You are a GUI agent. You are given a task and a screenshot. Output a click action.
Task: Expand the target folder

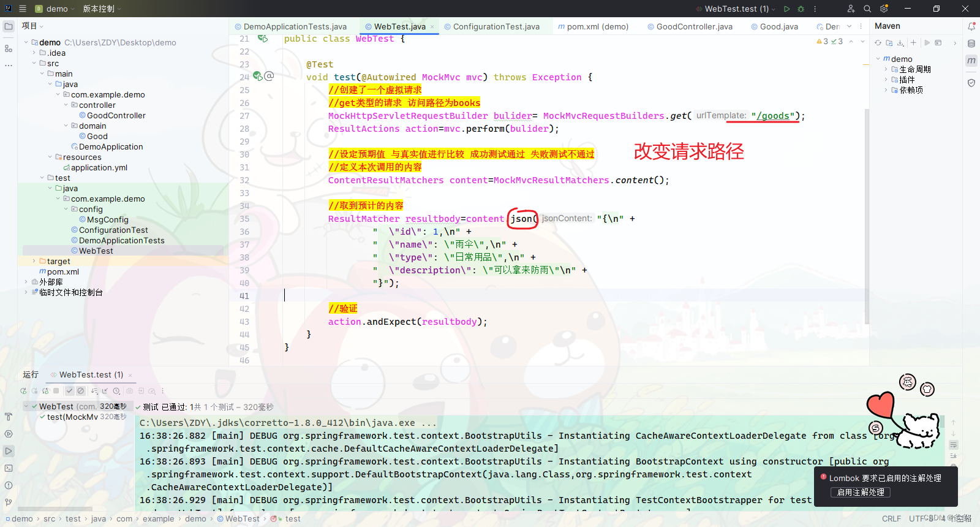coord(34,261)
